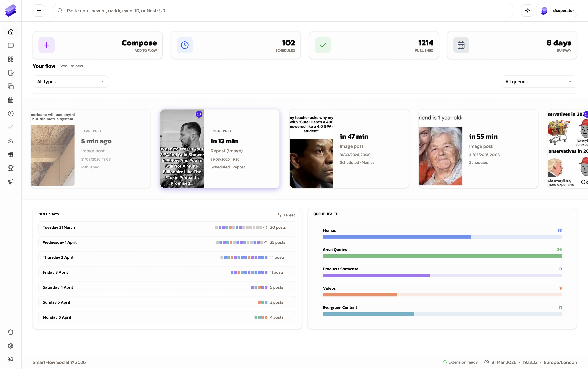Select the shield security icon in sidebar
The height and width of the screenshot is (369, 588).
11,332
